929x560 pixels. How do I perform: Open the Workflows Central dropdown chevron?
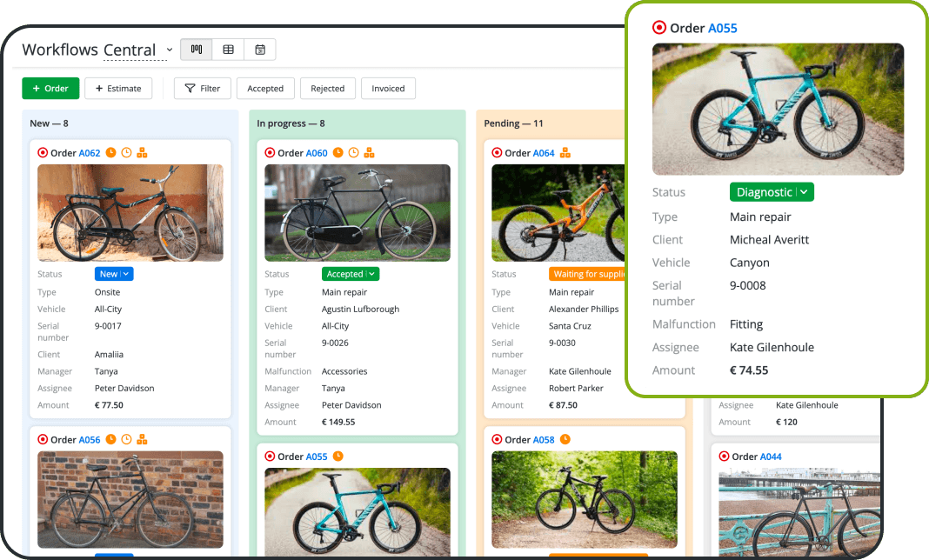(x=170, y=50)
